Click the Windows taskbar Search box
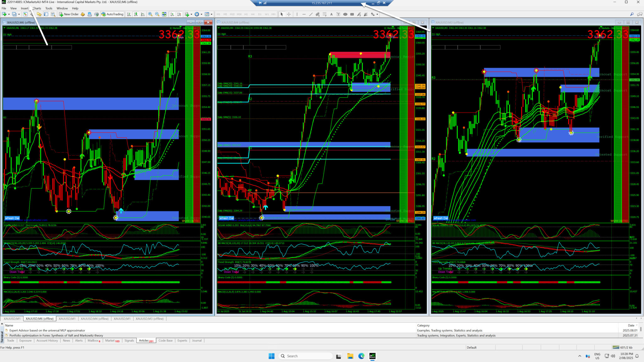The width and height of the screenshot is (644, 362). (305, 356)
